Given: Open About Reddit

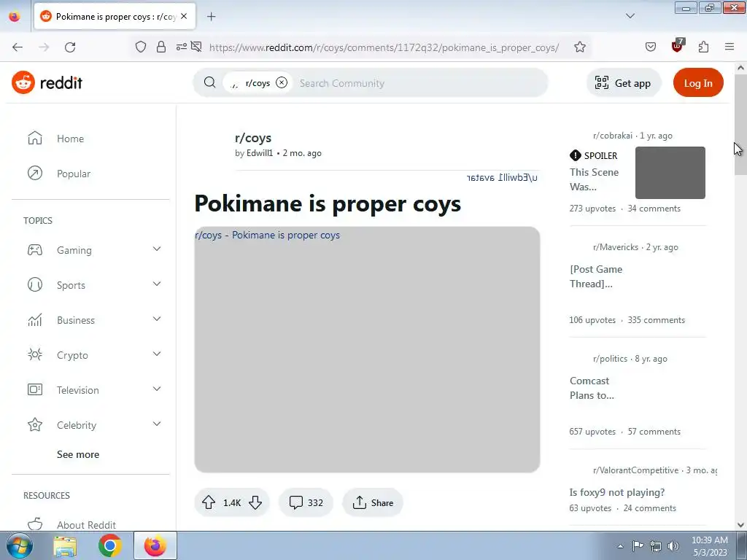Looking at the screenshot, I should tap(86, 525).
